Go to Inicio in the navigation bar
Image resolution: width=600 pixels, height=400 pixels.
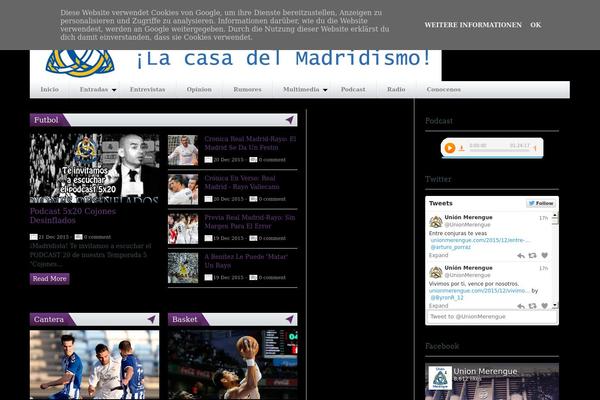pyautogui.click(x=50, y=90)
